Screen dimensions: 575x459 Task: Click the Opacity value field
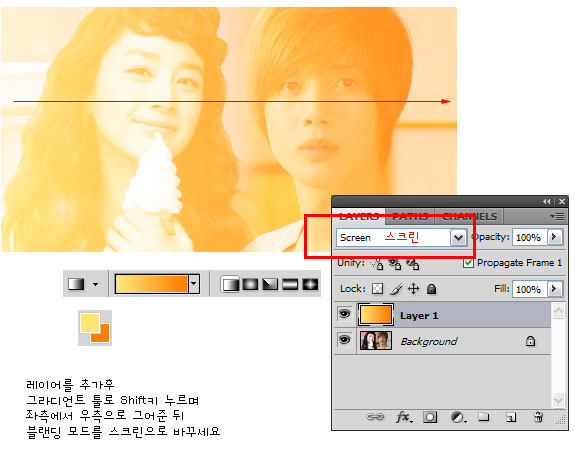530,238
